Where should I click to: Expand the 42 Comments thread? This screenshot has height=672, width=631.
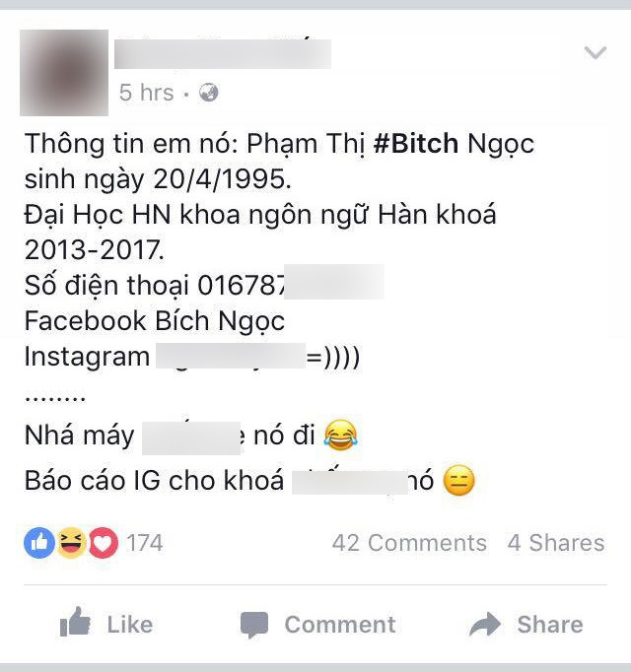409,543
